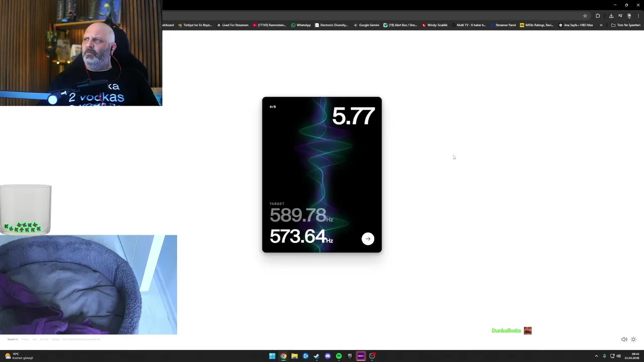Open the (19) Alert Box / Stre... bookmark
Screen dimensions: 644x362
(x=400, y=25)
